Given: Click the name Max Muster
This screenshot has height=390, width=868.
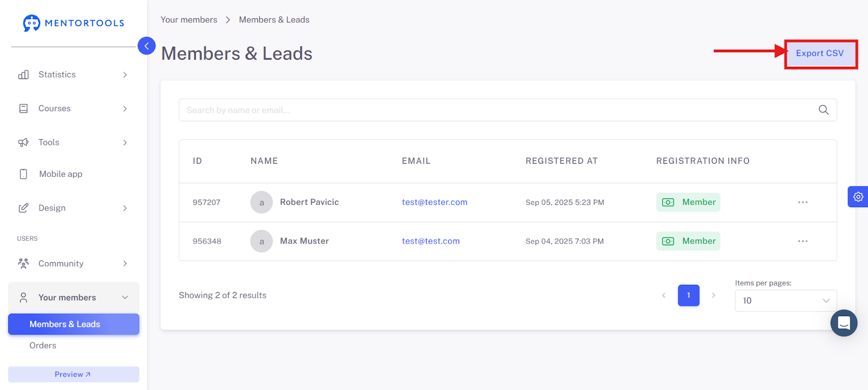Looking at the screenshot, I should [304, 241].
